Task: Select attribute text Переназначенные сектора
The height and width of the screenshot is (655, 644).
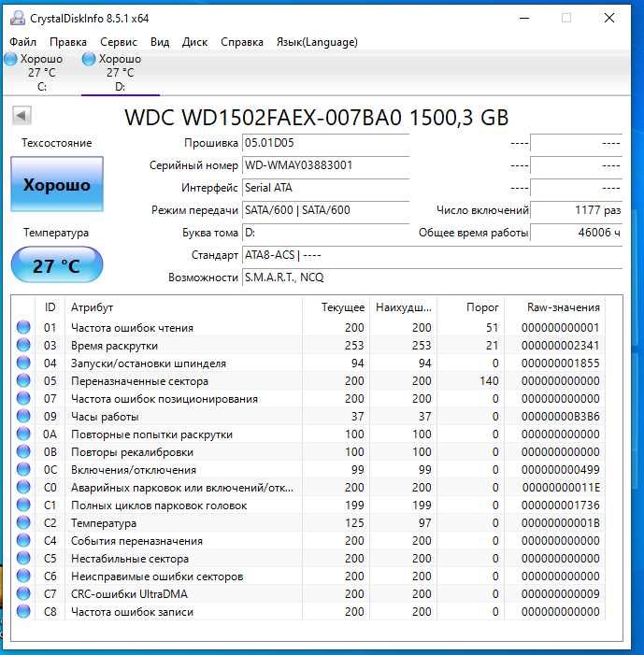Action: point(139,381)
